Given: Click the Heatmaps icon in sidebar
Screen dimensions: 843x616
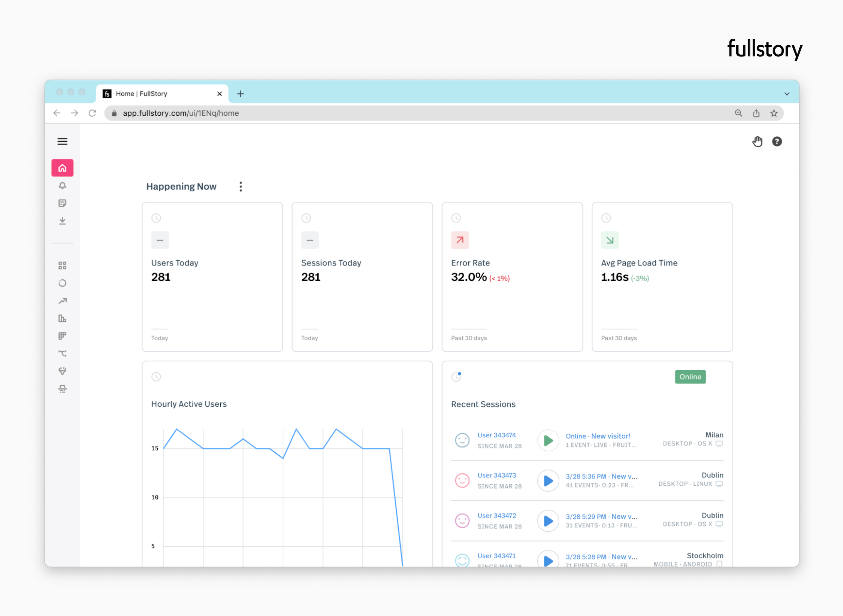Looking at the screenshot, I should point(62,336).
